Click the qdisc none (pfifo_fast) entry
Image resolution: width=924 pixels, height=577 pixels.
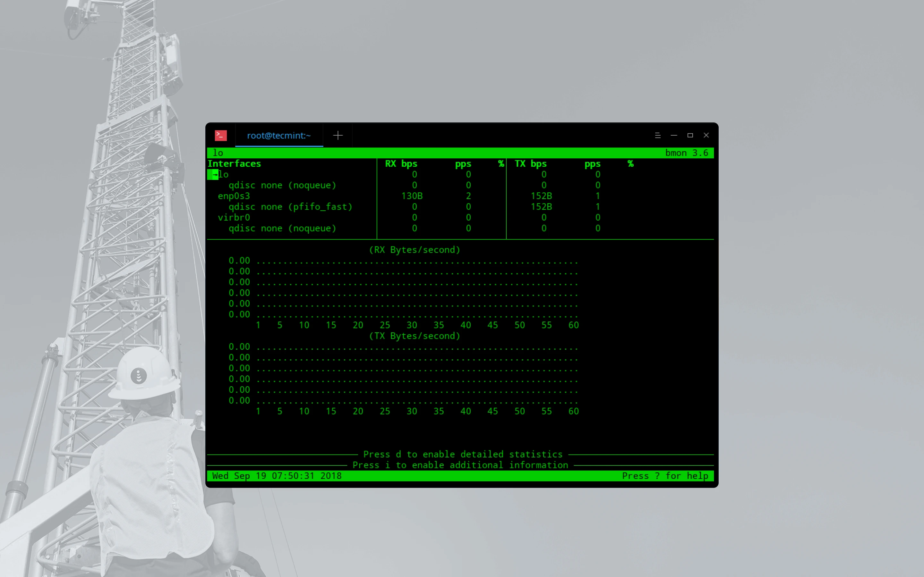pos(290,207)
